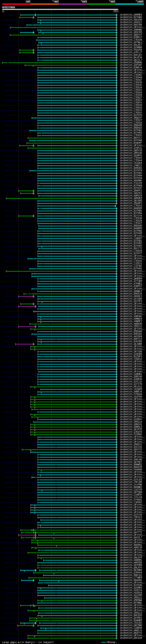This screenshot has height=644, width=146.
Task: Click the cyan ~100% identity color segment
Action: coord(130,4)
